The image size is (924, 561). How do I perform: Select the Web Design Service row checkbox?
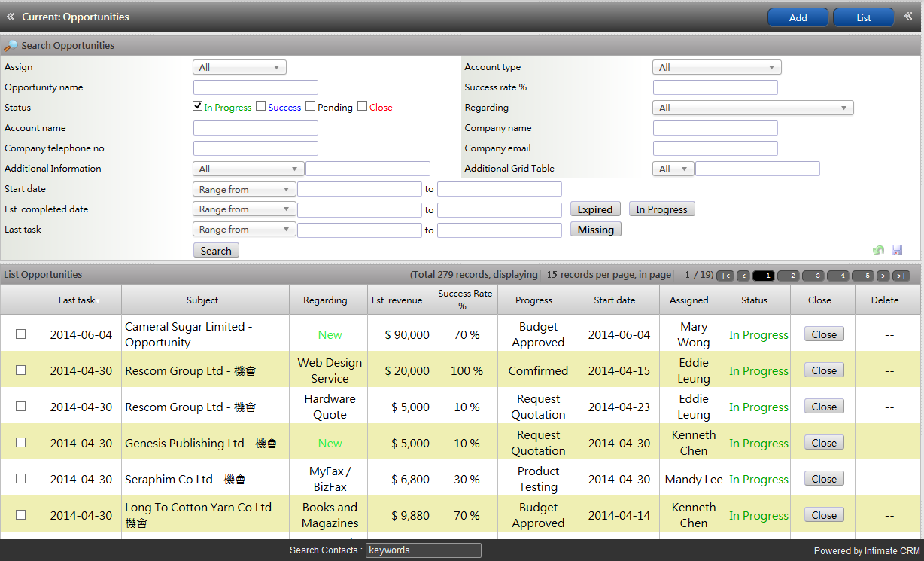(21, 370)
